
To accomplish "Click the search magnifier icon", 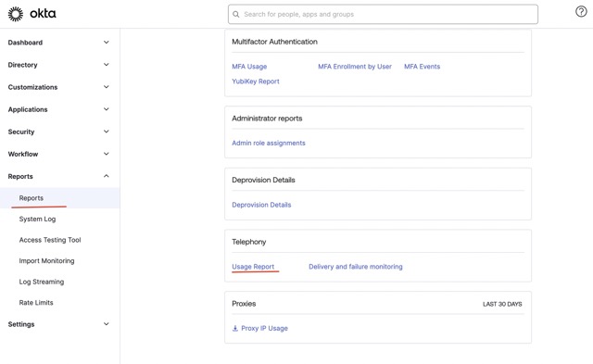I will [x=236, y=15].
